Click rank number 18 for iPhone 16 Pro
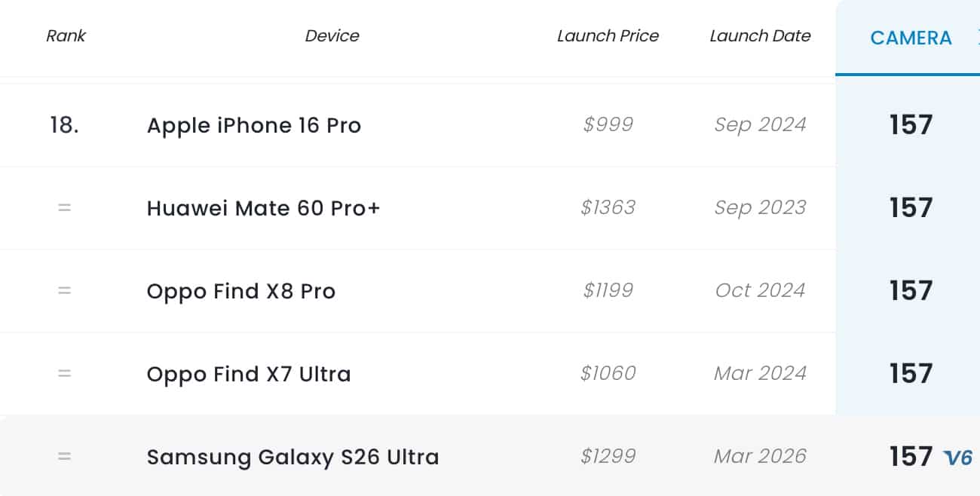The width and height of the screenshot is (980, 496). tap(64, 125)
